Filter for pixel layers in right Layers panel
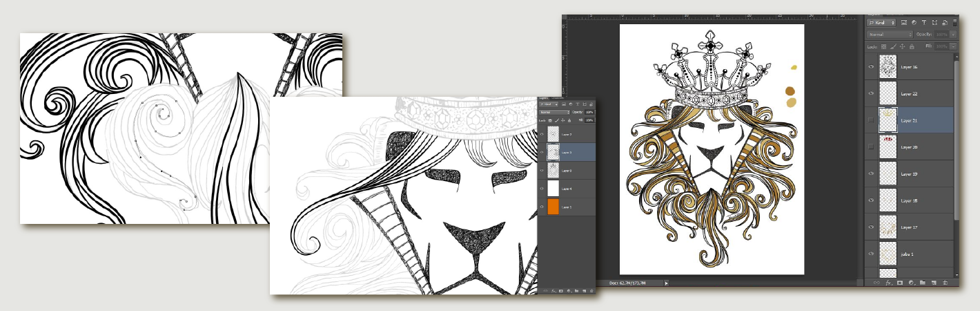 (x=904, y=23)
